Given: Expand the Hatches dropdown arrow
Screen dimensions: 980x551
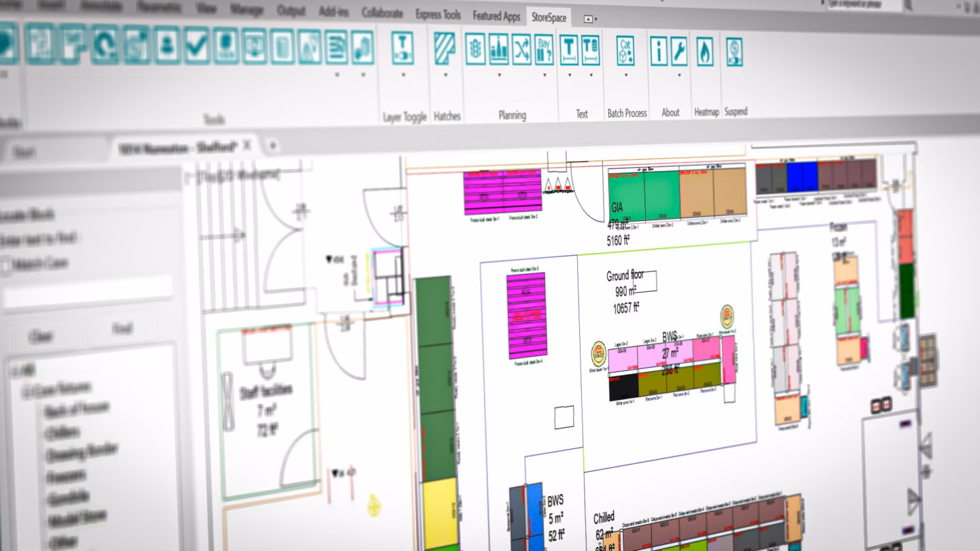Looking at the screenshot, I should tap(446, 75).
